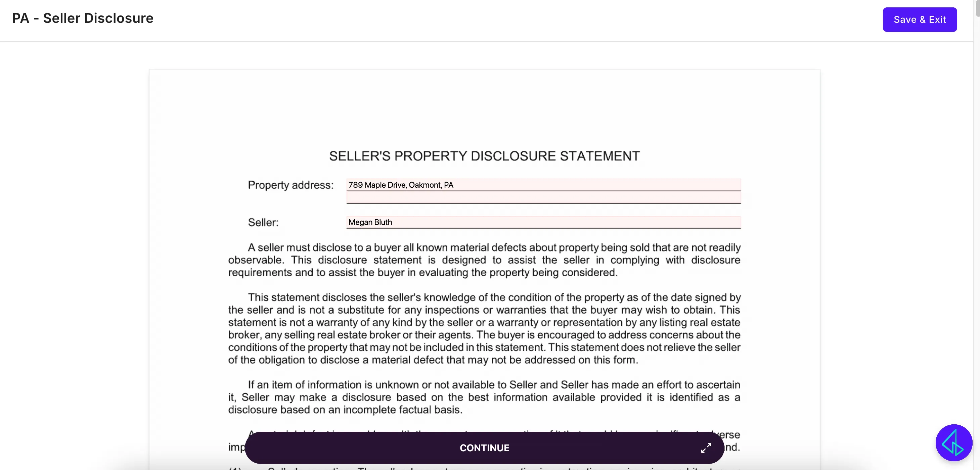Click the 'Property address:' label

click(291, 185)
